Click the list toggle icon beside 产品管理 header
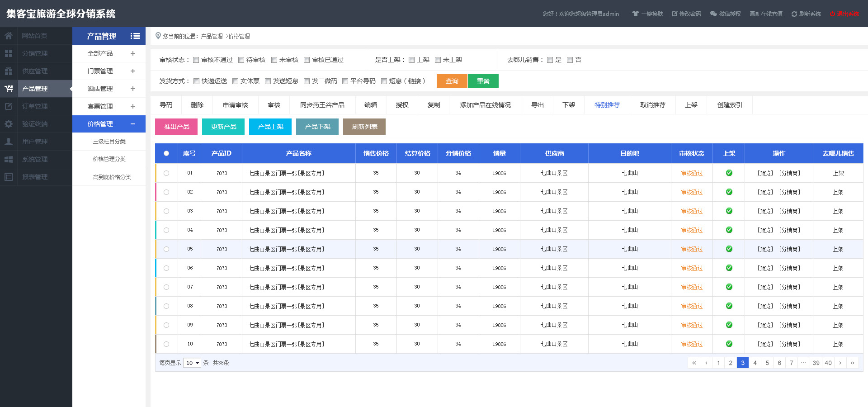This screenshot has height=407, width=868. tap(135, 36)
